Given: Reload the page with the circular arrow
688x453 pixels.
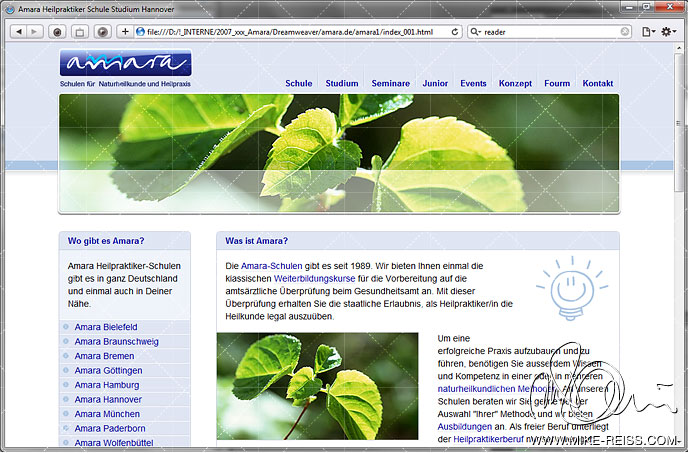Looking at the screenshot, I should (455, 32).
